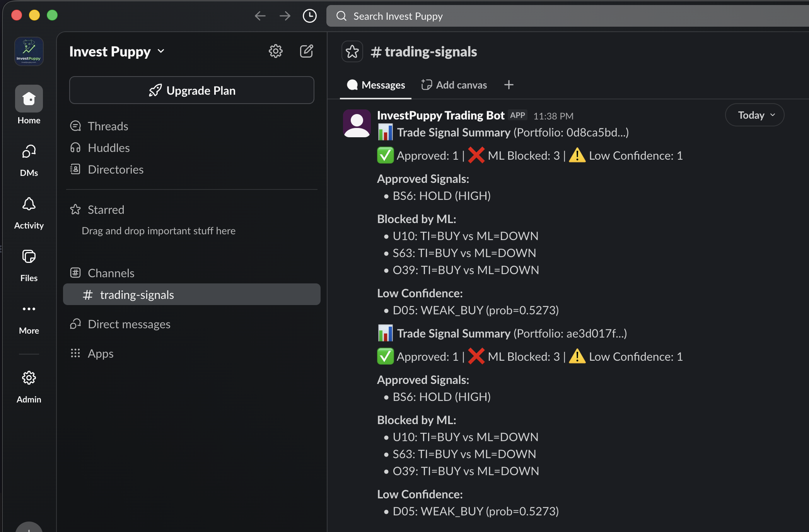Add a new tab with plus icon
Viewport: 809px width, 532px height.
click(509, 85)
